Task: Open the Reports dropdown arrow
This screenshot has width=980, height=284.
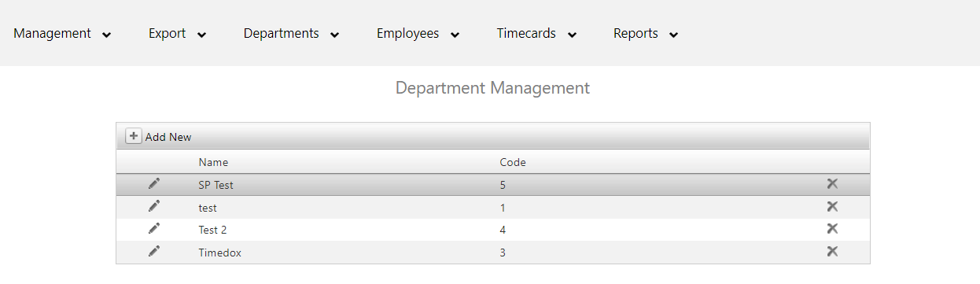Action: 673,35
